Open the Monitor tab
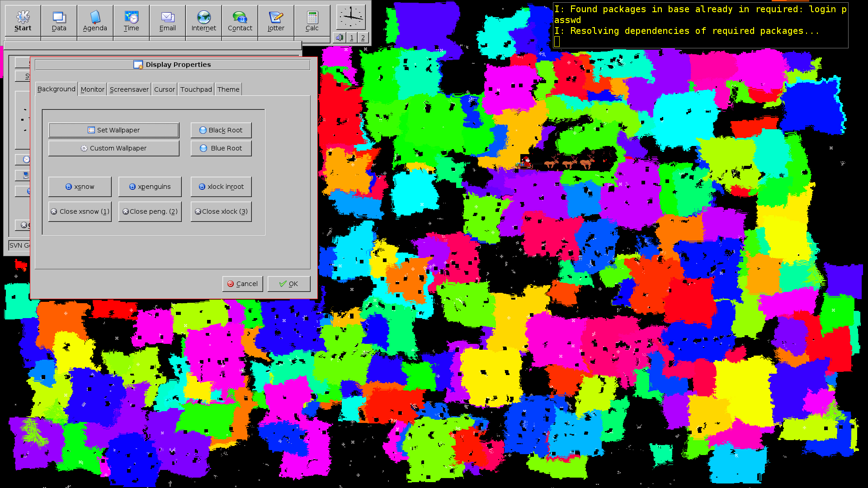 (x=92, y=89)
